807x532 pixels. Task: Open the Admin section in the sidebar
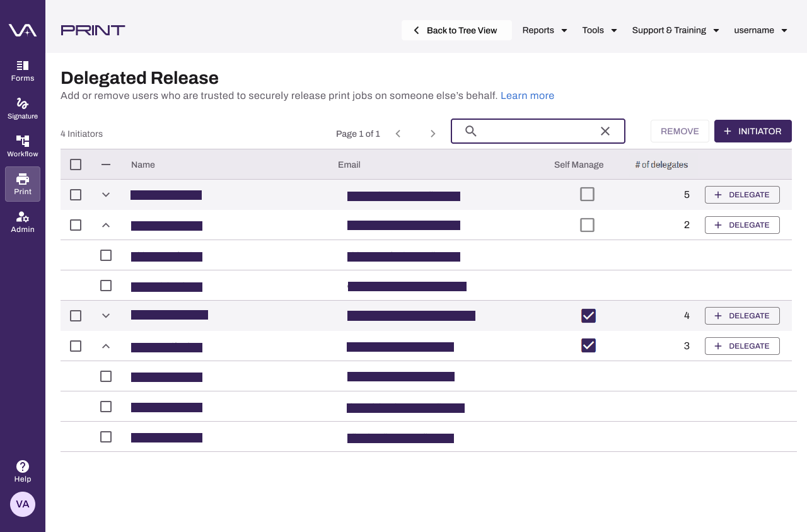click(23, 223)
